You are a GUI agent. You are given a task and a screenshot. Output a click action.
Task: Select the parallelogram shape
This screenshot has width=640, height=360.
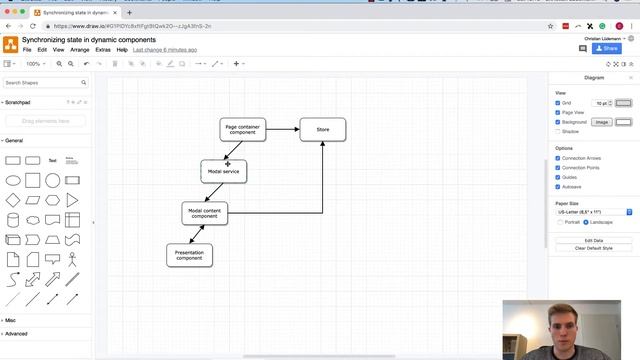tap(33, 200)
